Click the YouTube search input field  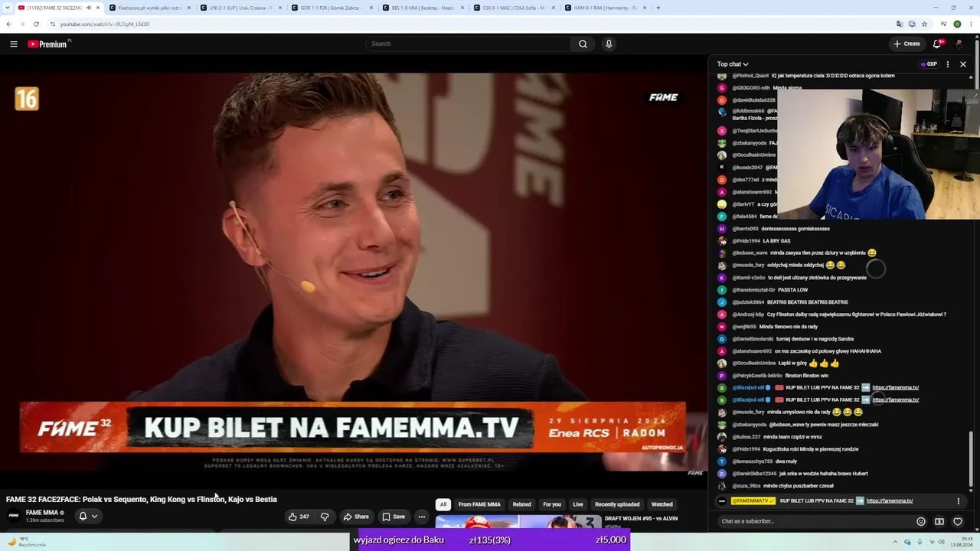(469, 44)
